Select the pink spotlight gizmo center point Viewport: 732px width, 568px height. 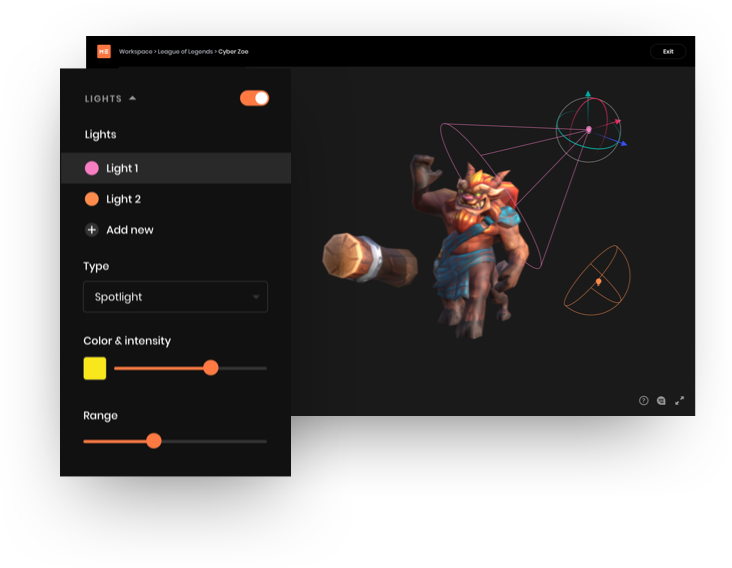point(589,129)
